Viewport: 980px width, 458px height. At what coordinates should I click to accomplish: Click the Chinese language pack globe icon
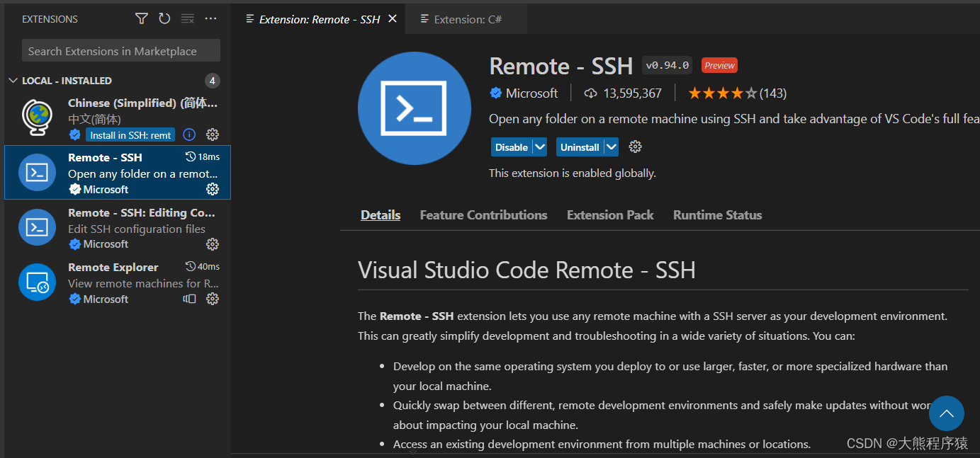coord(37,118)
